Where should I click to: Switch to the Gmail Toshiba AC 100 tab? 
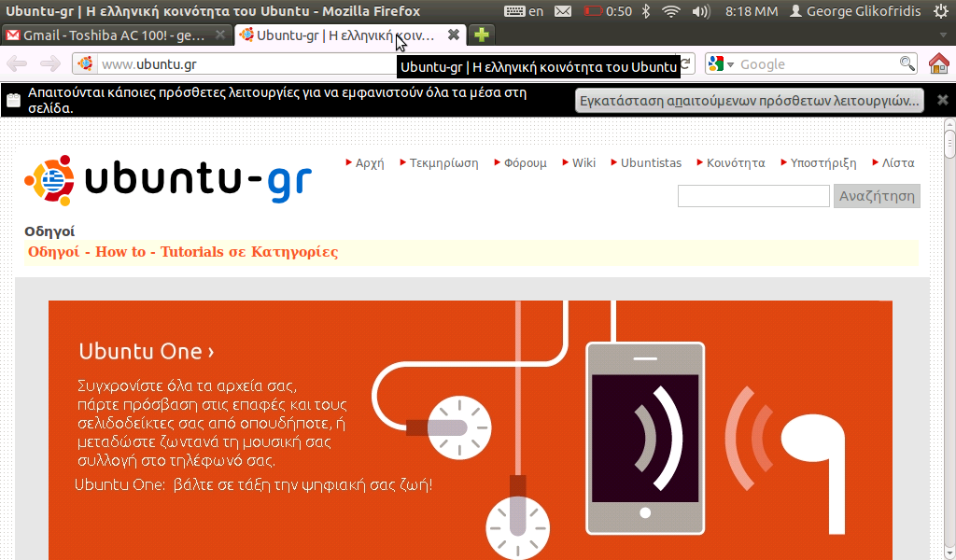[x=113, y=35]
